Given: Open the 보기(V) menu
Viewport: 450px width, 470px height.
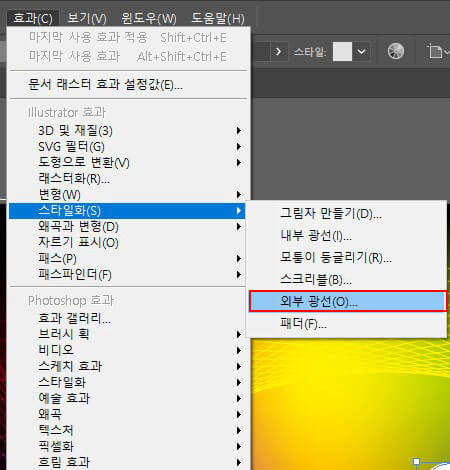Looking at the screenshot, I should point(87,18).
